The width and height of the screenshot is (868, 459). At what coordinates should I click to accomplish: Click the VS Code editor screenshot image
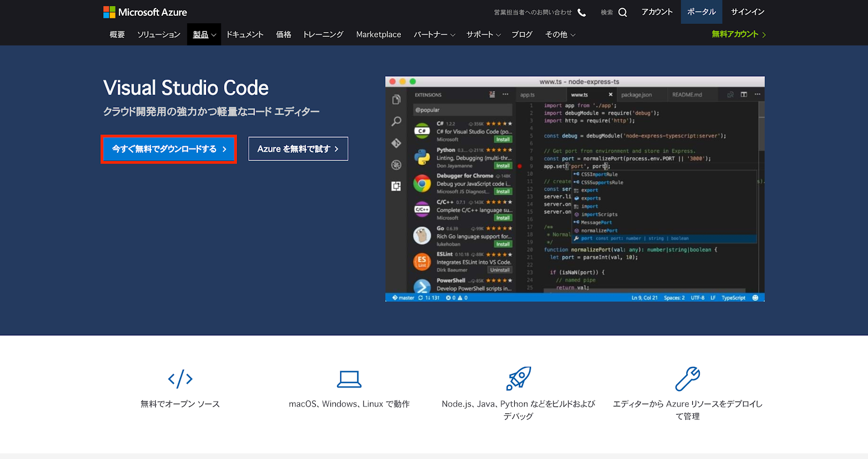click(575, 189)
